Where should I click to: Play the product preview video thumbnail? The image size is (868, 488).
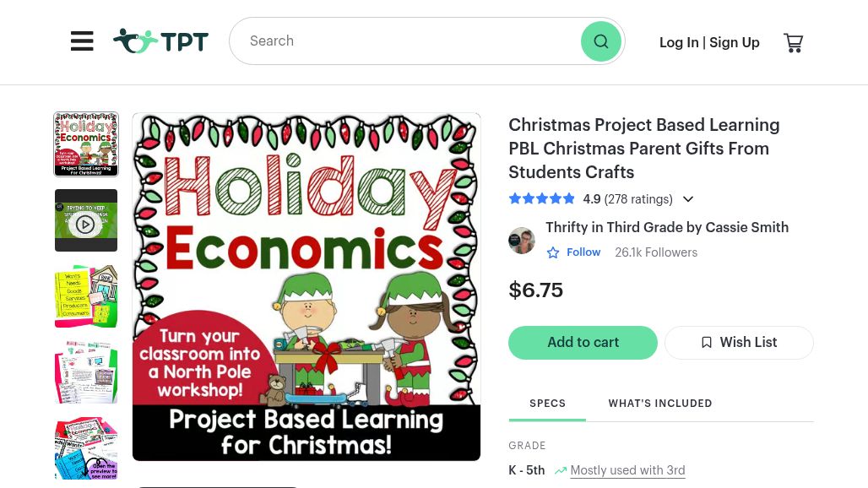[86, 221]
